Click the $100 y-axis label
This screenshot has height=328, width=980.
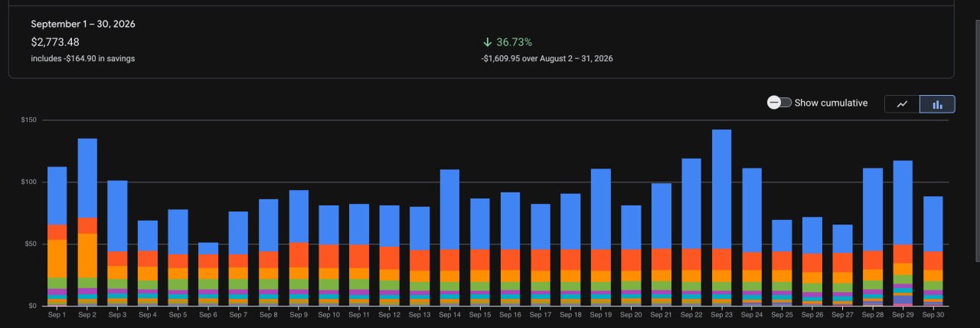click(x=29, y=182)
